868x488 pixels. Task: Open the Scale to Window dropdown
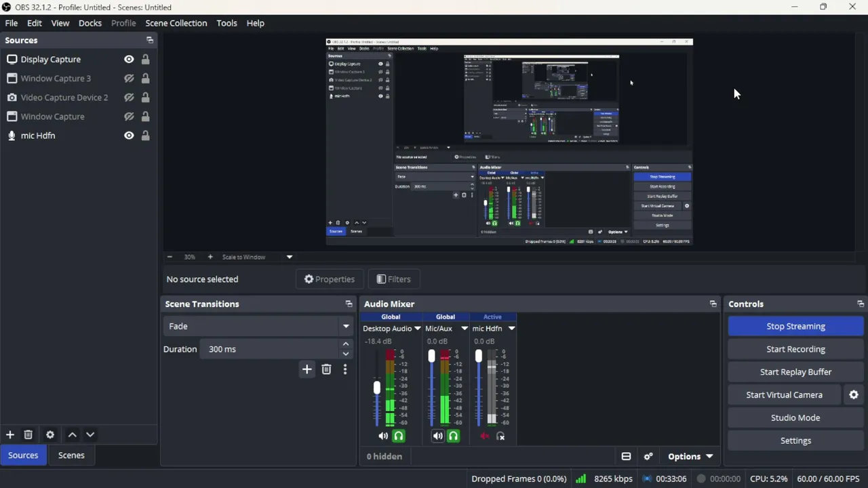point(290,257)
